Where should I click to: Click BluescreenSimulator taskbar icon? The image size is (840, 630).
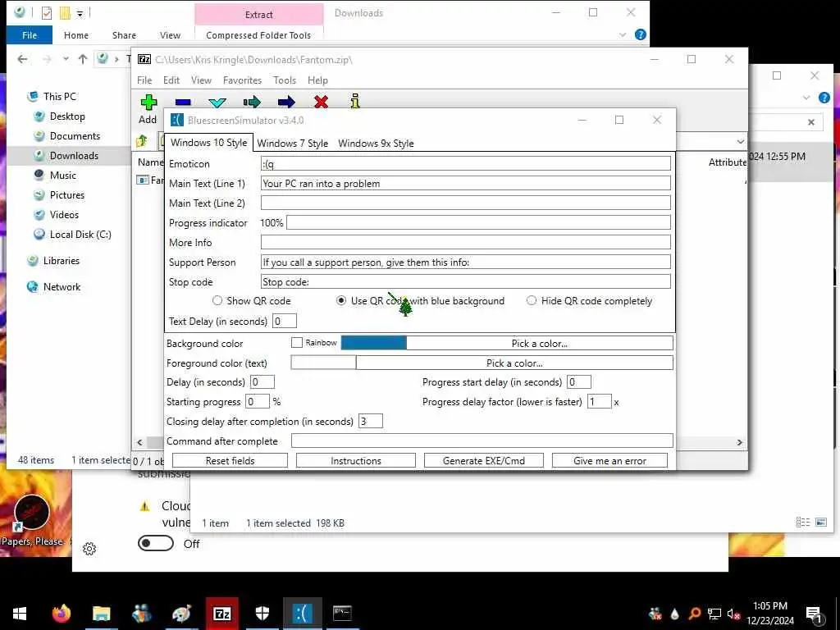coord(302,613)
